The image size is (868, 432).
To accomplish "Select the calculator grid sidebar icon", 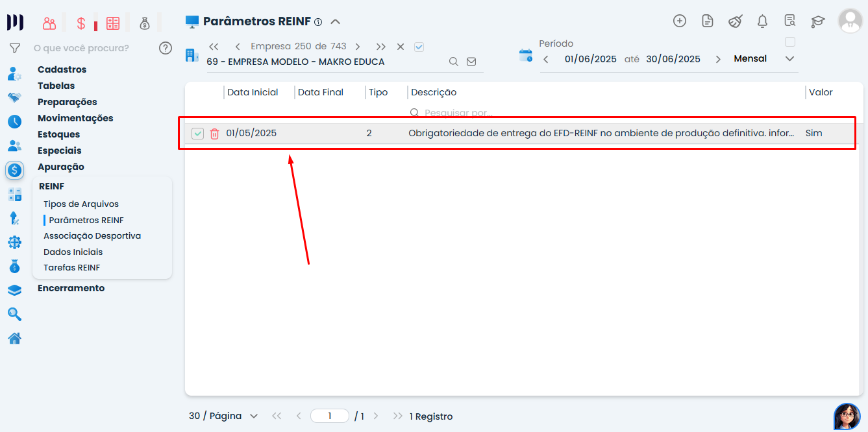I will (14, 195).
